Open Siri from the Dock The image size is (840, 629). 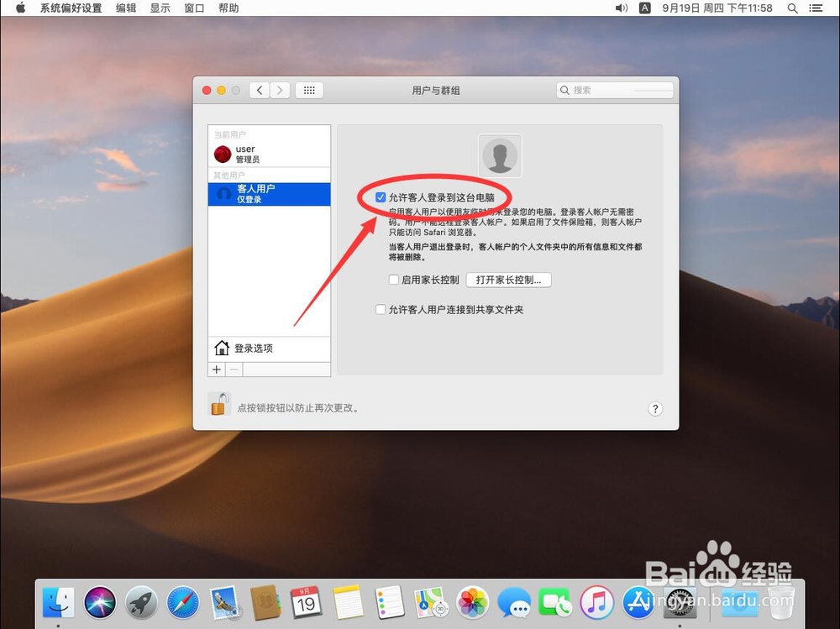pos(99,603)
